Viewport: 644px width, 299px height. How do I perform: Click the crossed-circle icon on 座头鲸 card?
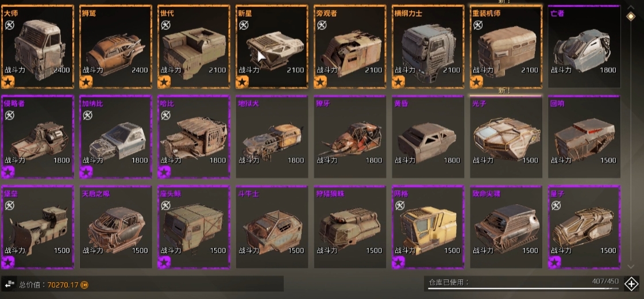[165, 205]
